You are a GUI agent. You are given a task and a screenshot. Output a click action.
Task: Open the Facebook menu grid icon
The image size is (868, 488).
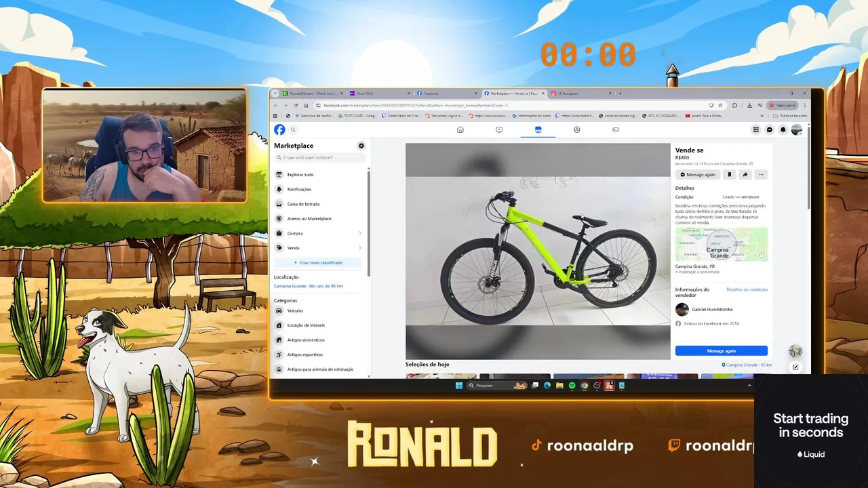tap(756, 129)
